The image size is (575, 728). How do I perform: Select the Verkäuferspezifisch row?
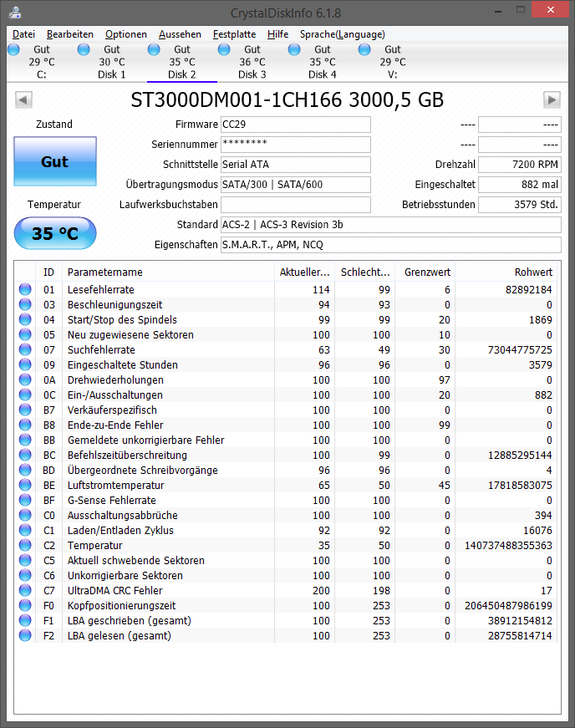pos(286,410)
